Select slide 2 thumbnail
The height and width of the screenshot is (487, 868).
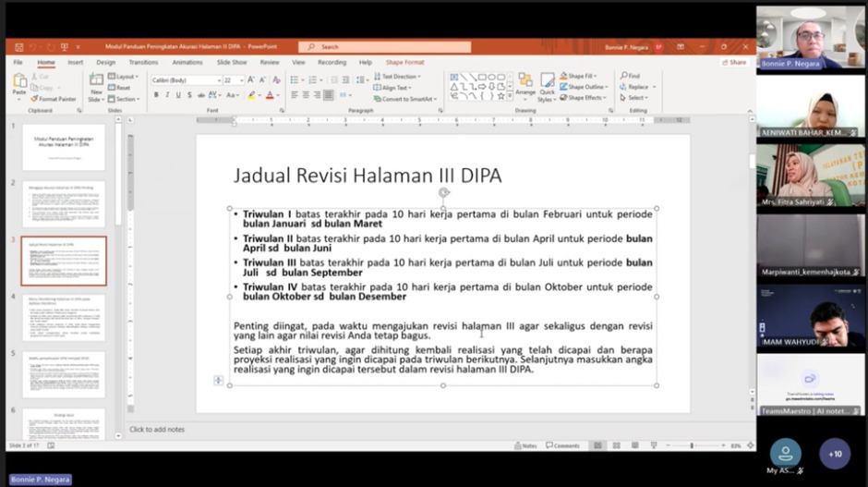[x=64, y=204]
